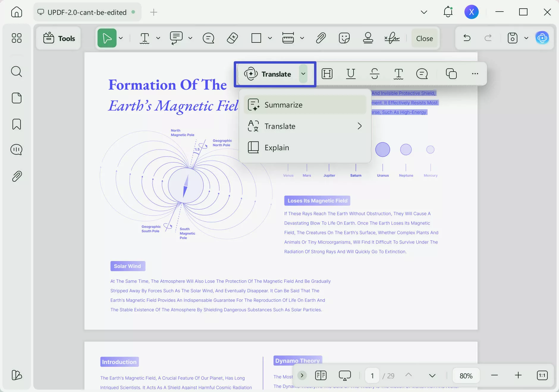Choose Summarize from the context menu
The image size is (559, 392).
283,105
